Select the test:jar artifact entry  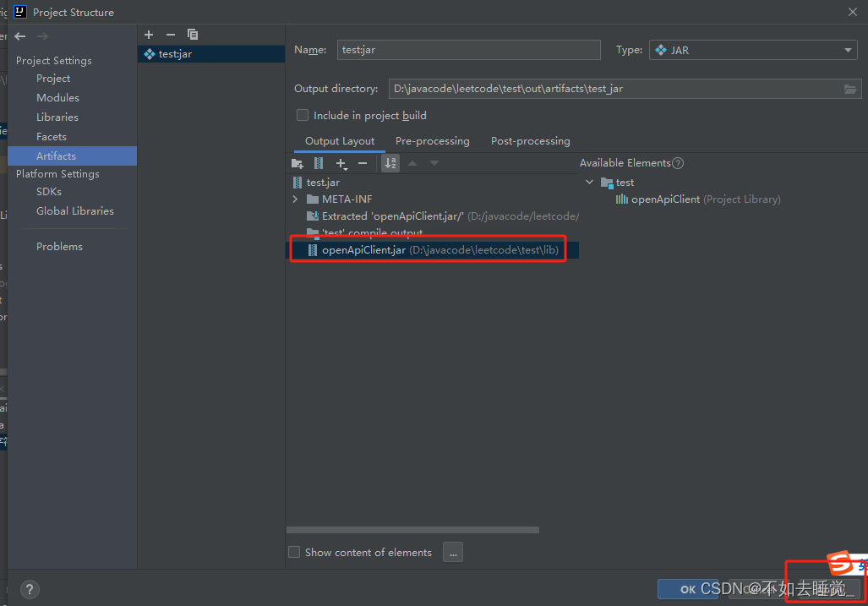(x=211, y=54)
